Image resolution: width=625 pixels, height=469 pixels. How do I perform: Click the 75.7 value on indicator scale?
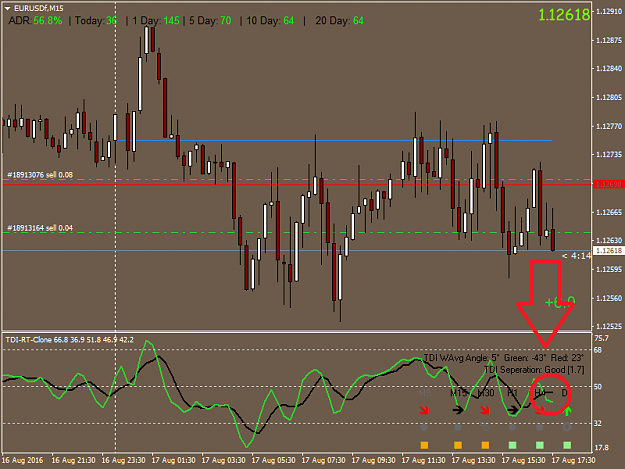pyautogui.click(x=601, y=338)
